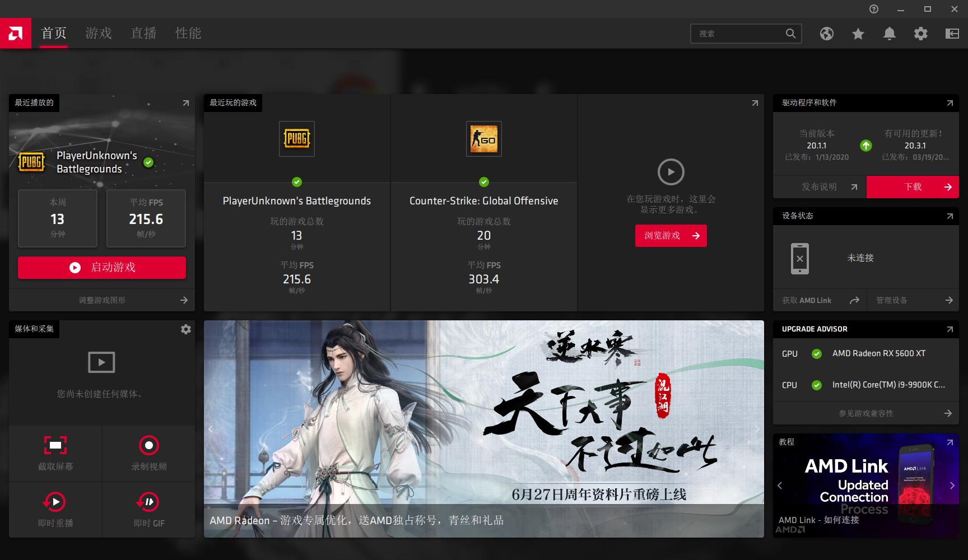Image resolution: width=968 pixels, height=560 pixels.
Task: Open the AMD Link tutorial thumbnail
Action: coord(866,486)
